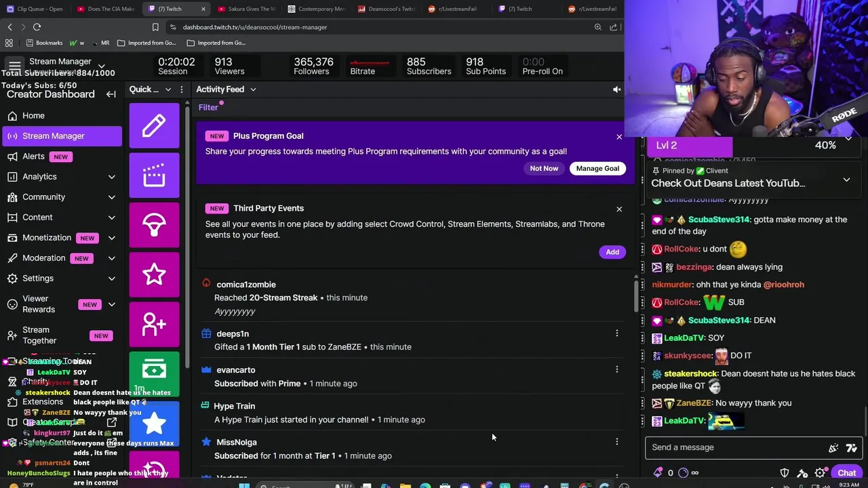This screenshot has height=488, width=868.
Task: Collapse the Creator Dashboard sidebar arrow
Action: [111, 94]
